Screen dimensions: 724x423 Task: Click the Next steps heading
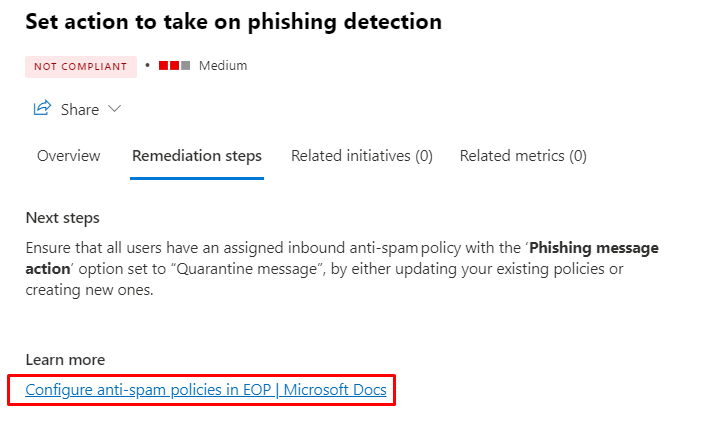[x=63, y=218]
